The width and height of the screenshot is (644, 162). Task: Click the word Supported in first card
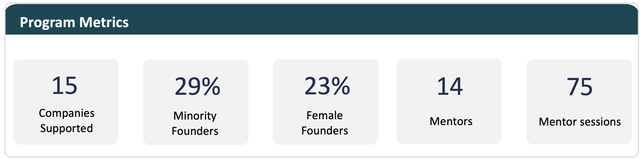[67, 128]
